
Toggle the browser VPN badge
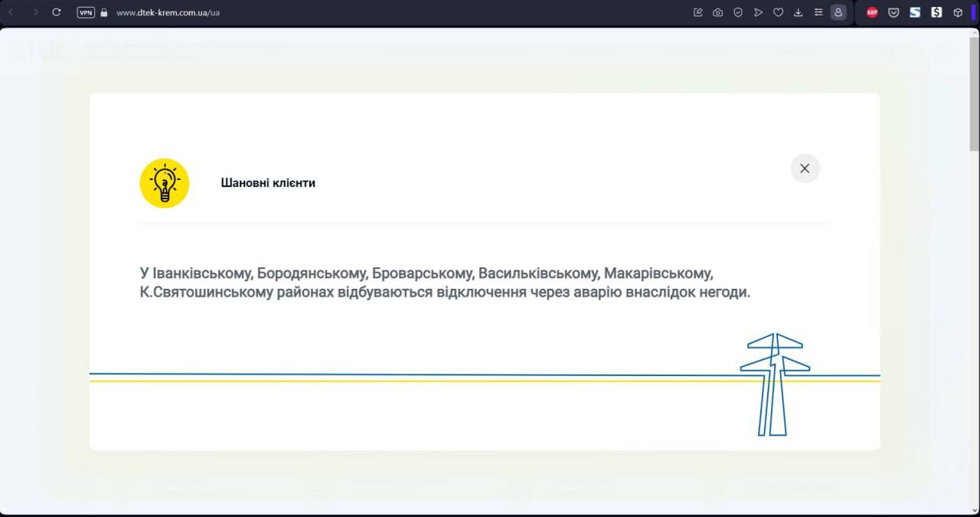click(x=86, y=12)
